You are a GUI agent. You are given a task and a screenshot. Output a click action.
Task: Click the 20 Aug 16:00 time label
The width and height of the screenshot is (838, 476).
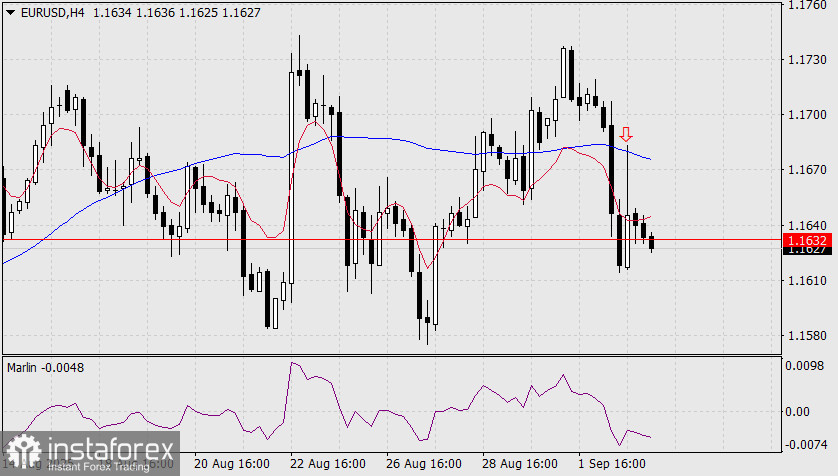[x=231, y=463]
